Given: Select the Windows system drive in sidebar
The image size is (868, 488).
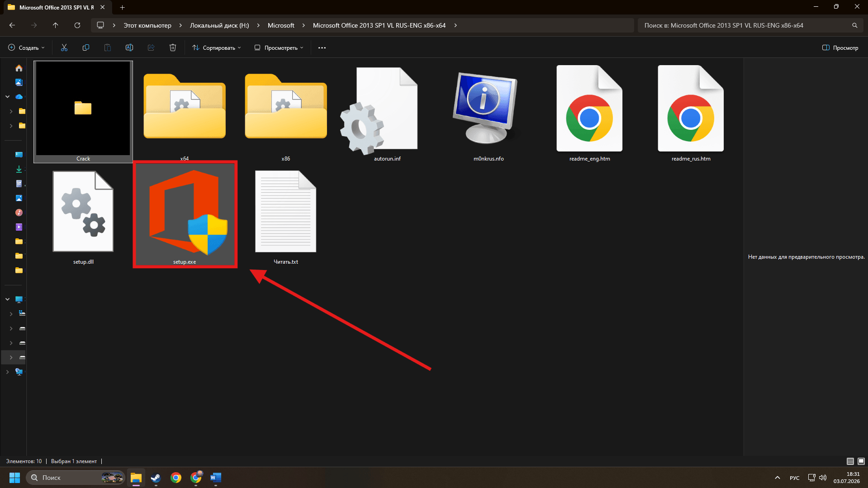Looking at the screenshot, I should 22,313.
